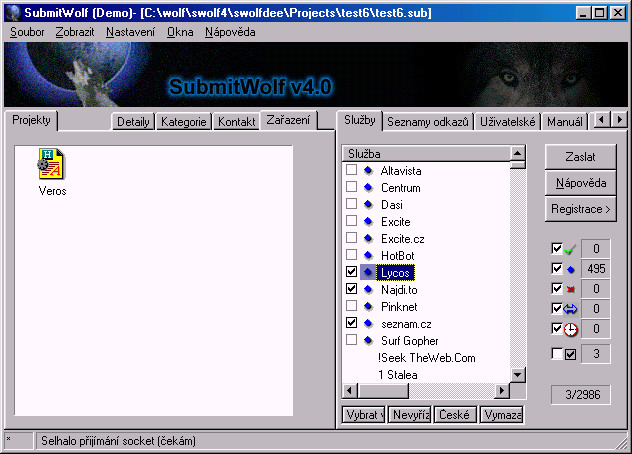The height and width of the screenshot is (454, 632).
Task: Check the Dasi service checkbox
Action: point(351,204)
